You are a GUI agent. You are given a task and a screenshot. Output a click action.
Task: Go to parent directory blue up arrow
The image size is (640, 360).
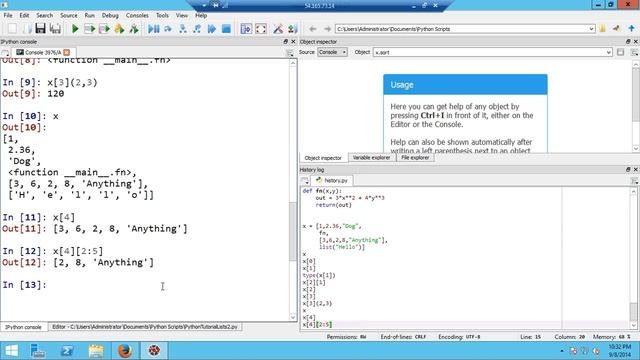tap(631, 29)
